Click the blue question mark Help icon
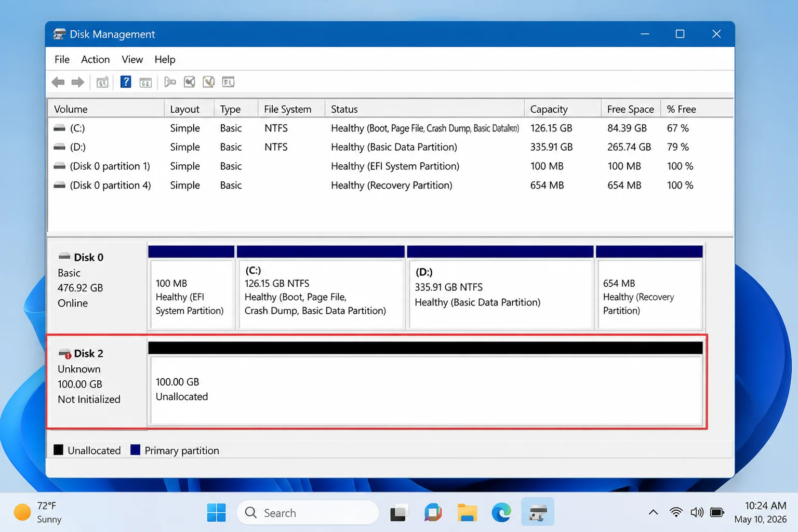This screenshot has height=532, width=798. tap(126, 82)
